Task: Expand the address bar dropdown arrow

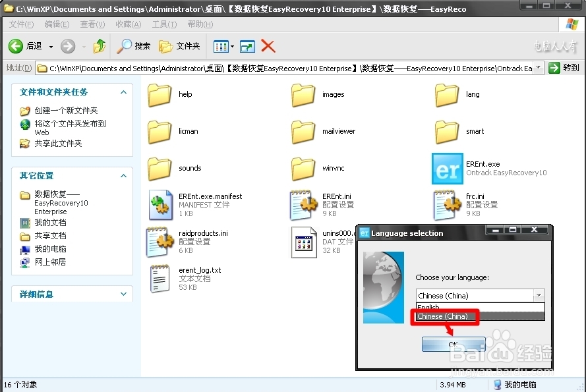Action: [x=539, y=68]
